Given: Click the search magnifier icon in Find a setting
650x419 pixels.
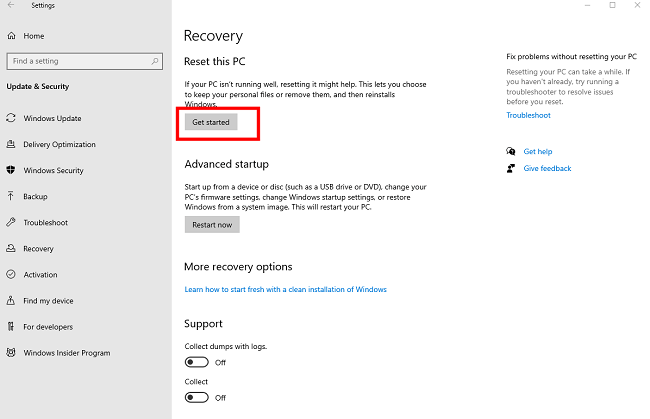Looking at the screenshot, I should [155, 61].
